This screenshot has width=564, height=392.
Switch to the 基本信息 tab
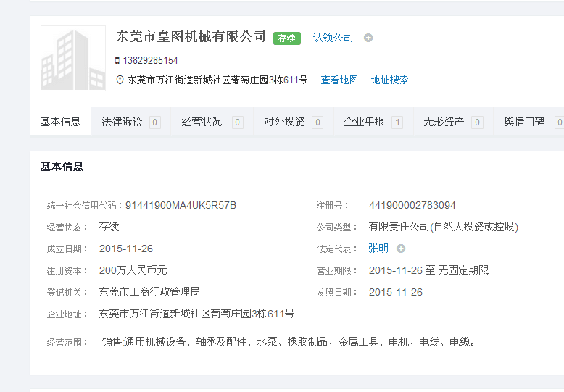pyautogui.click(x=60, y=122)
